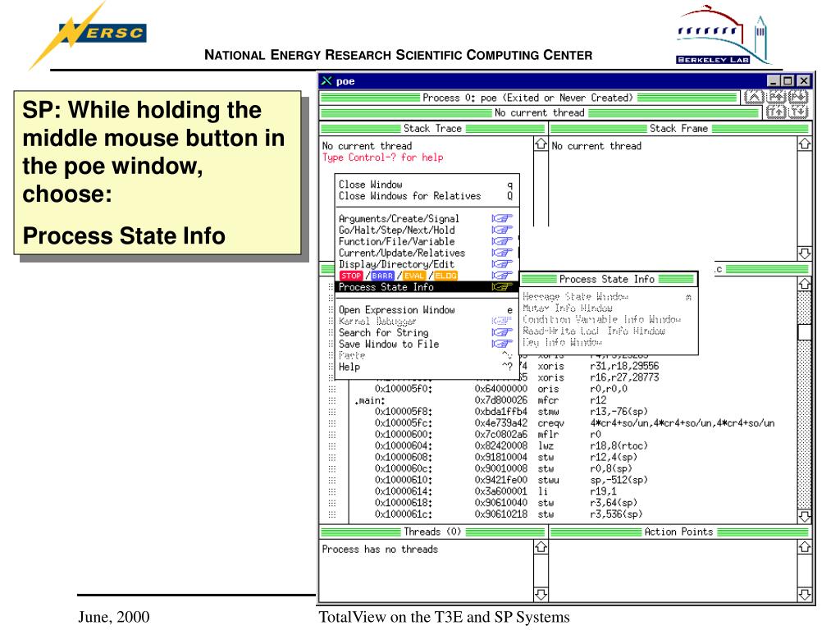Click the blue BARR tag in the menu
This screenshot has height=630, width=840.
tap(382, 276)
